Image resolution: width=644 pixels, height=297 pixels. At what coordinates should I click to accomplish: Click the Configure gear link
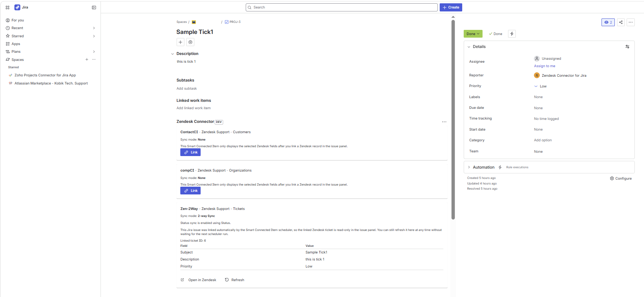point(621,179)
